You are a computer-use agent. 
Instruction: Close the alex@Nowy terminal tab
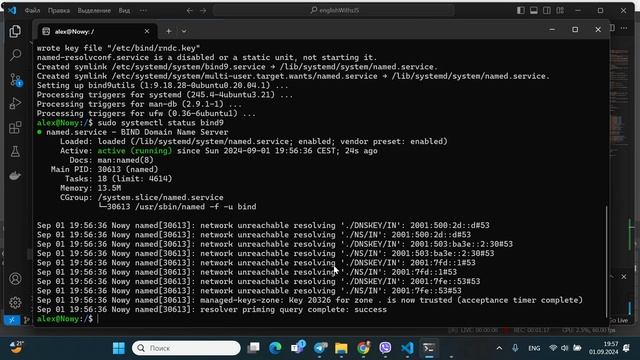[147, 31]
